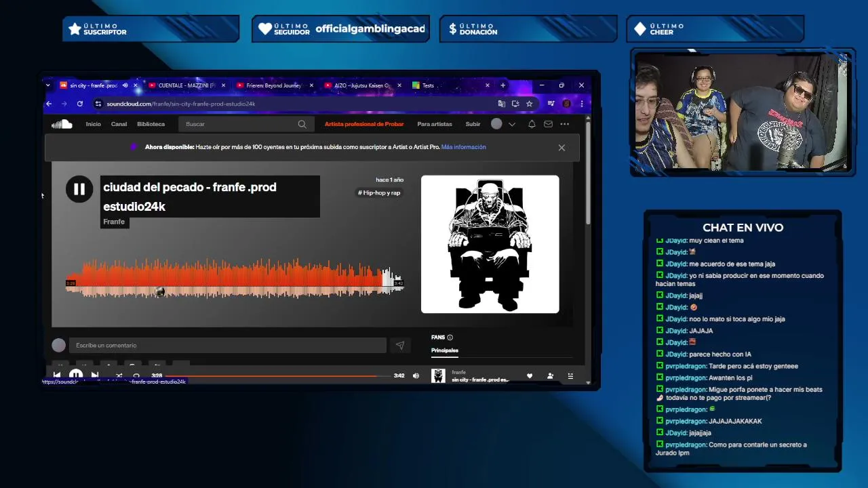The height and width of the screenshot is (488, 868).
Task: Click the small track thumbnail in player bar
Action: coord(438,375)
